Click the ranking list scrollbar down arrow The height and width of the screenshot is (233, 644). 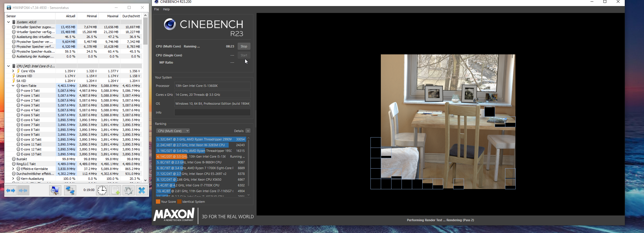pos(249,195)
